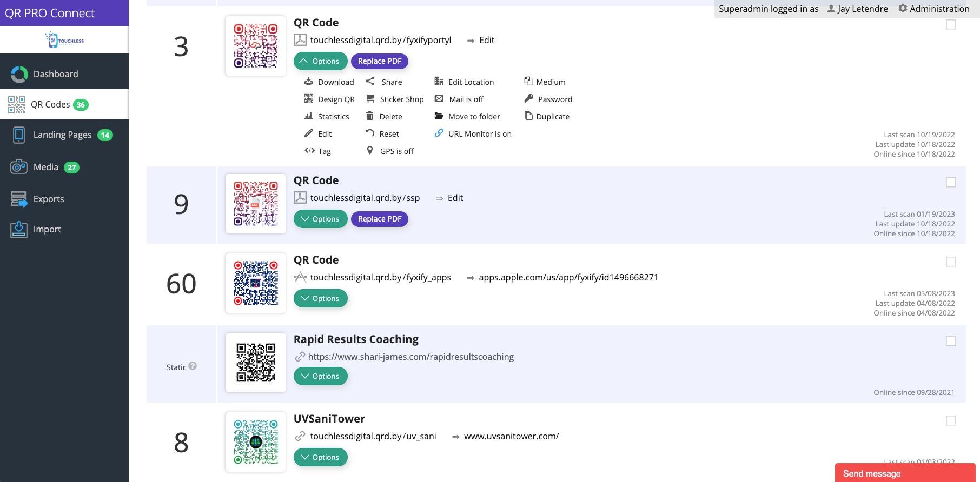This screenshot has height=482, width=980.
Task: Open Landing Pages in the sidebar
Action: pos(64,135)
